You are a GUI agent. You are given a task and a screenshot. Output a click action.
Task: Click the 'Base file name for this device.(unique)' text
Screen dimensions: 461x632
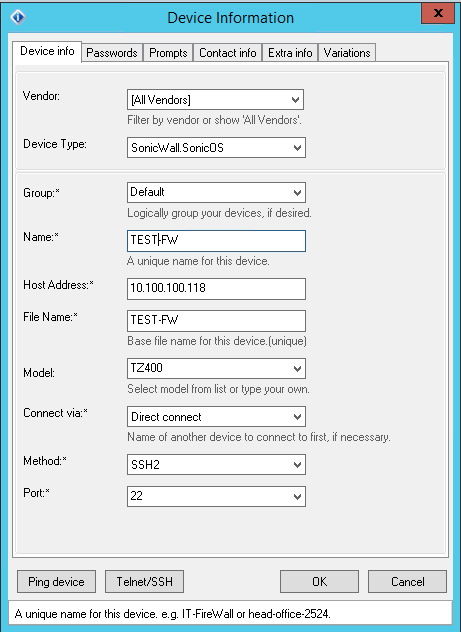[217, 341]
